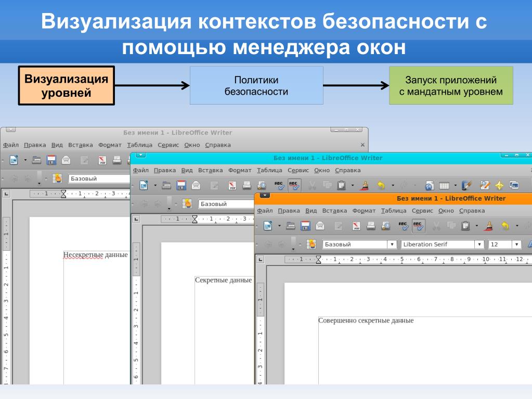The image size is (532, 399).
Task: Open Gallery icon in cyan window
Action: point(514,185)
